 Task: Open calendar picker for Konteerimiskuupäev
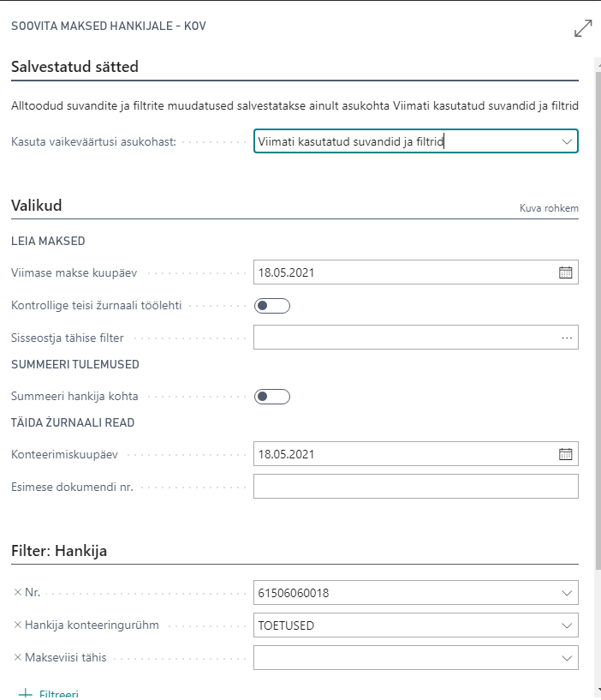[x=565, y=454]
